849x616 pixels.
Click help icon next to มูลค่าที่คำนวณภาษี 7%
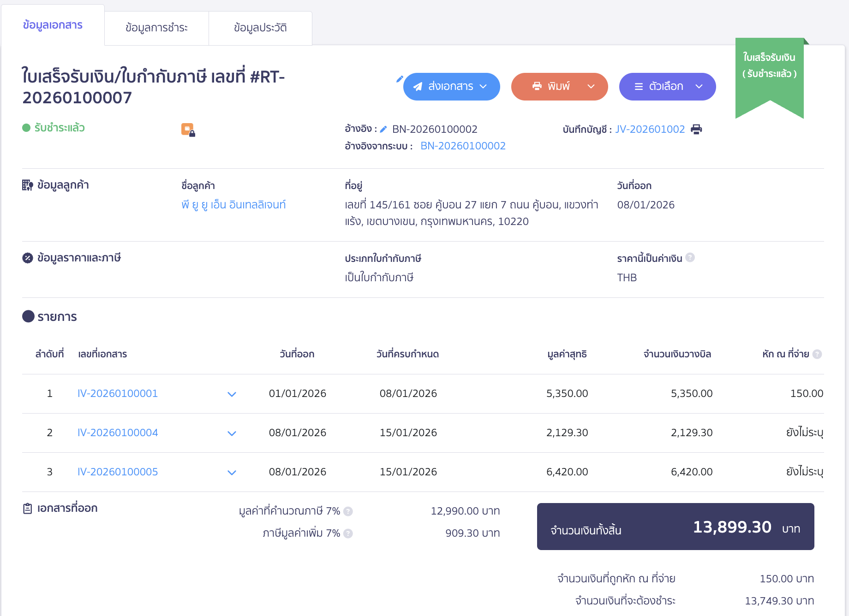pyautogui.click(x=348, y=511)
